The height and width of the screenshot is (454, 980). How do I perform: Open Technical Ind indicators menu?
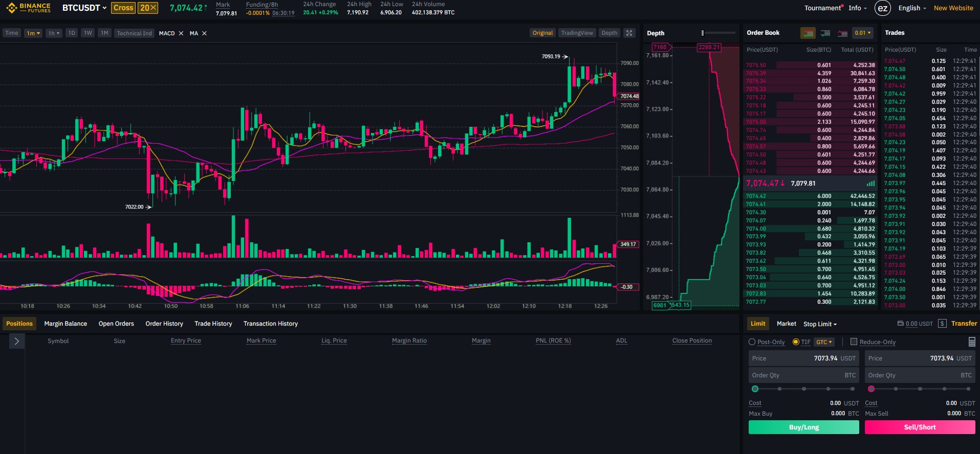(134, 33)
